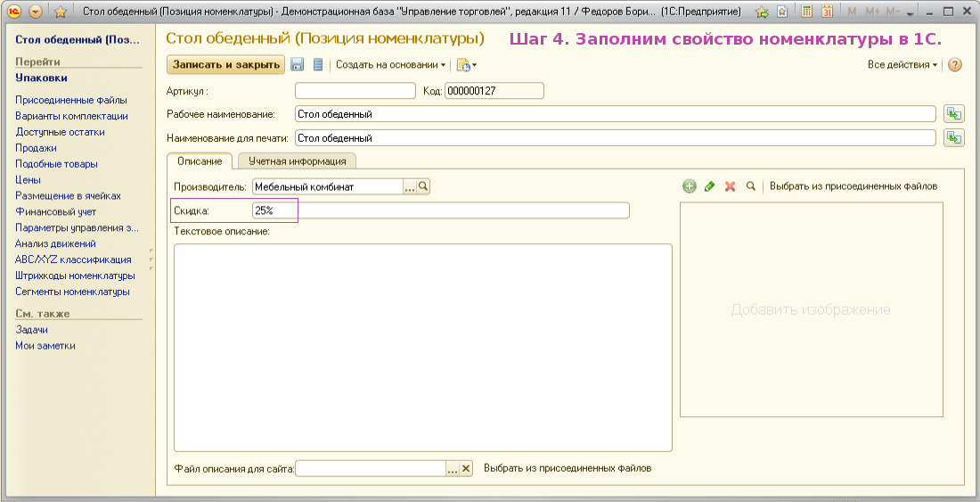Click the Скидка input field

tap(440, 210)
